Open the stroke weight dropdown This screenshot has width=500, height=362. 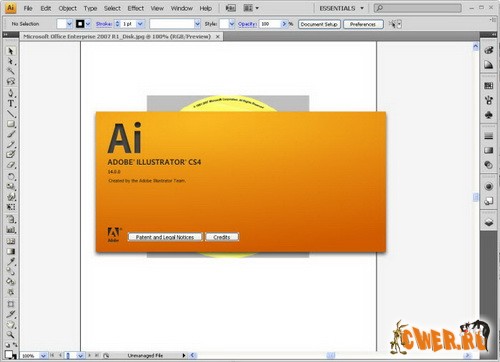coord(140,24)
